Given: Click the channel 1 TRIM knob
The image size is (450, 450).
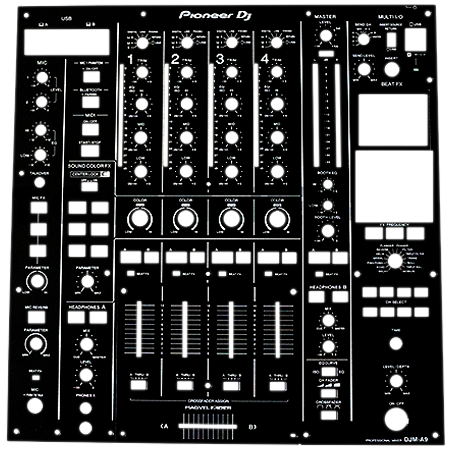Looking at the screenshot, I should tap(142, 72).
